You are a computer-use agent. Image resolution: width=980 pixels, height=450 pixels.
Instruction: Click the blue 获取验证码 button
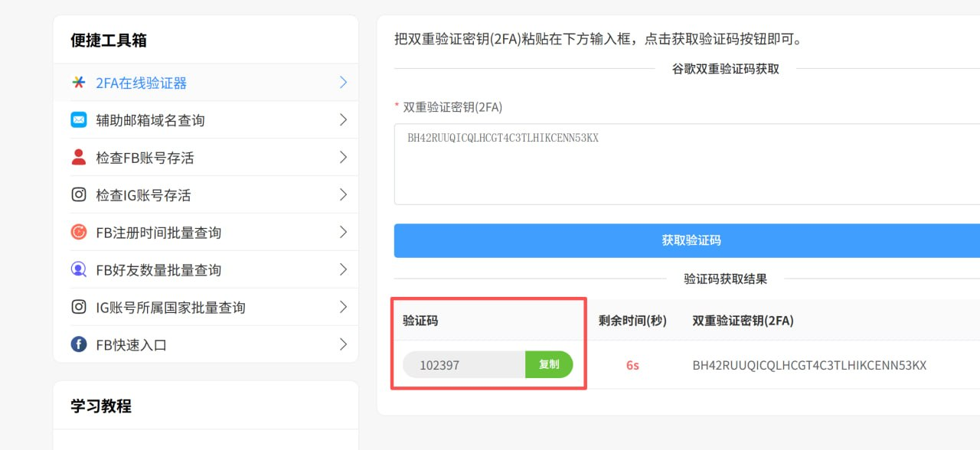pyautogui.click(x=687, y=240)
